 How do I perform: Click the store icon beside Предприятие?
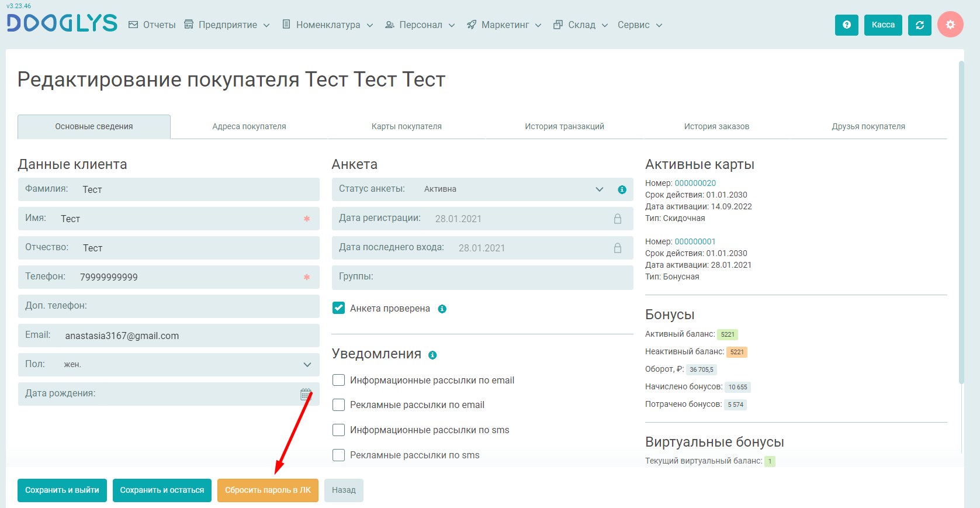pos(189,24)
